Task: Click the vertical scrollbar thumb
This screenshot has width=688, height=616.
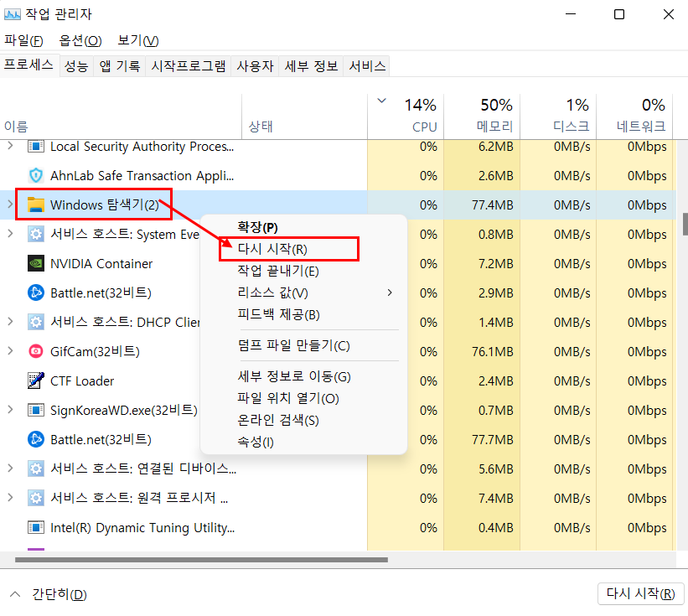Action: tap(685, 225)
